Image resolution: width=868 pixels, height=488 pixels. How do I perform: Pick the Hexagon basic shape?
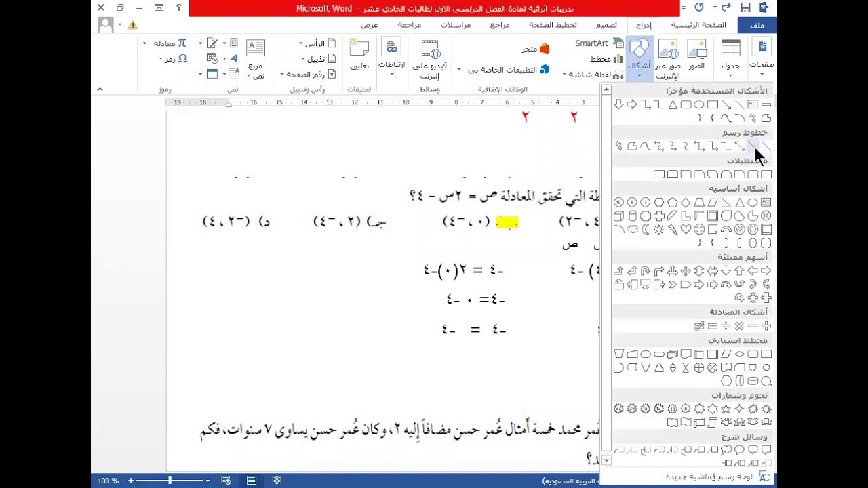coord(659,203)
